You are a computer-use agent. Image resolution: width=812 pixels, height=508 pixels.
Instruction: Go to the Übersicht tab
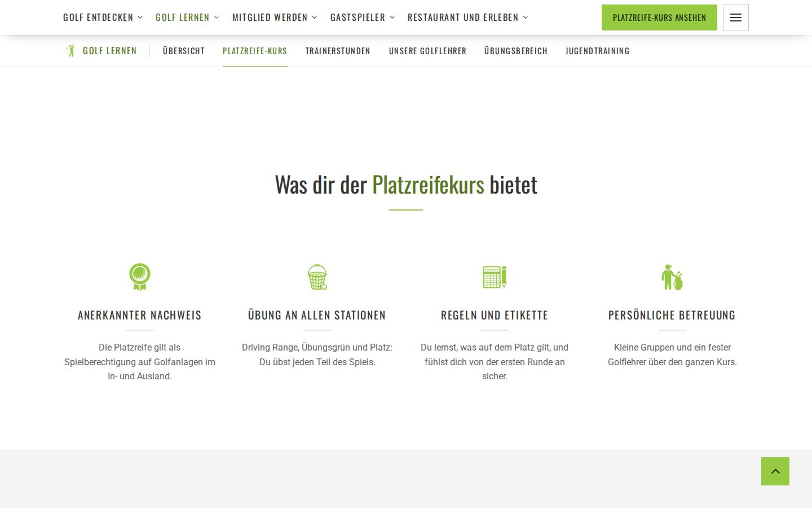point(184,51)
